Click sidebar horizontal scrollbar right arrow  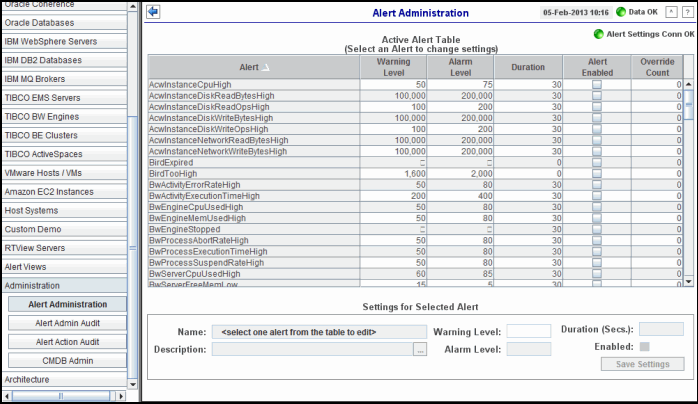pyautogui.click(x=121, y=396)
